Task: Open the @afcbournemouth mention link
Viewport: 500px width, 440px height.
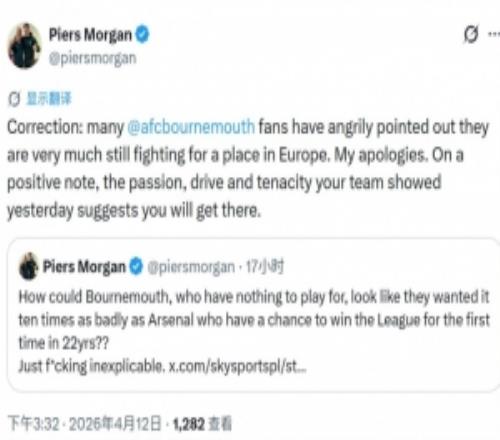Action: pos(191,127)
